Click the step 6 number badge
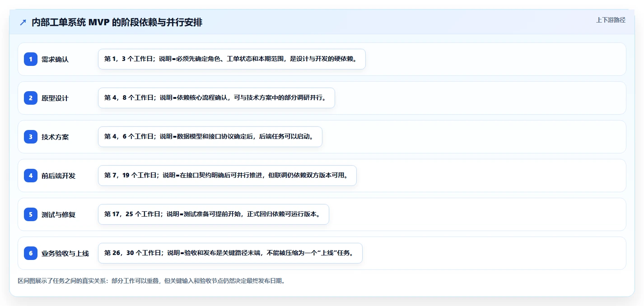This screenshot has width=644, height=306. coord(31,253)
